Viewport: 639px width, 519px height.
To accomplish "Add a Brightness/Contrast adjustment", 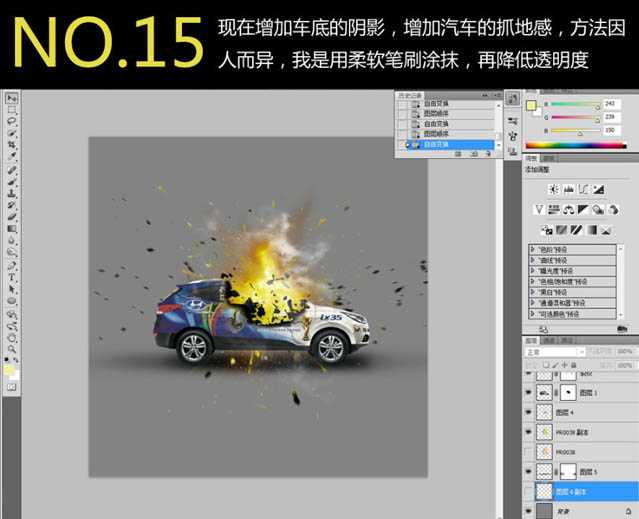I will tap(553, 189).
